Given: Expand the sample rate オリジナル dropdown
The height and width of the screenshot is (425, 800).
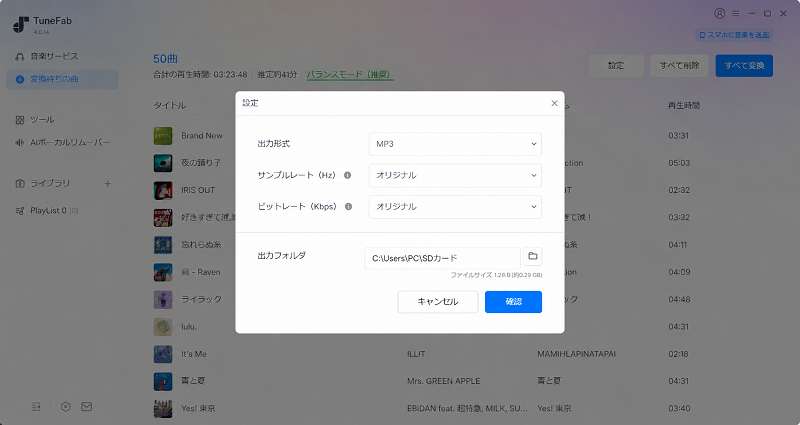Looking at the screenshot, I should tap(455, 175).
